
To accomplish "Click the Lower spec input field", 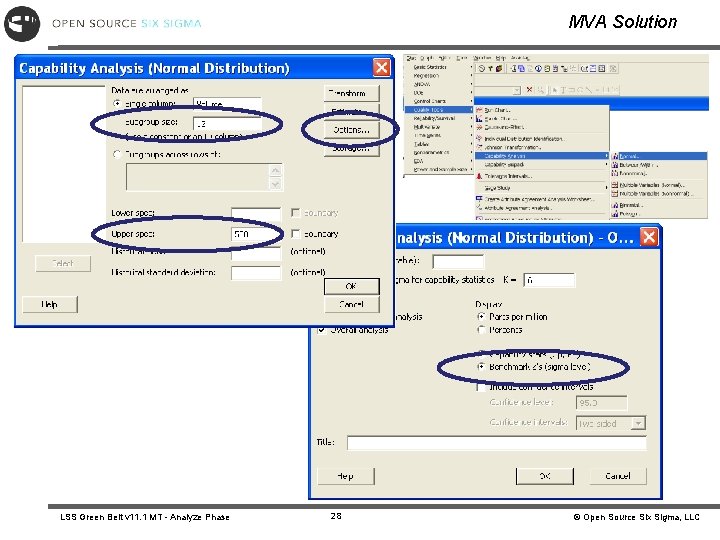I will click(x=256, y=214).
